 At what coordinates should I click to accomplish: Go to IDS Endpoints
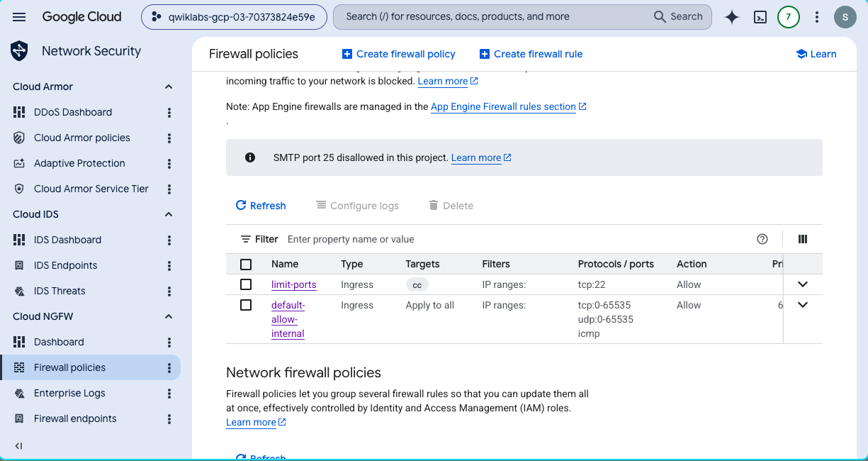click(66, 265)
